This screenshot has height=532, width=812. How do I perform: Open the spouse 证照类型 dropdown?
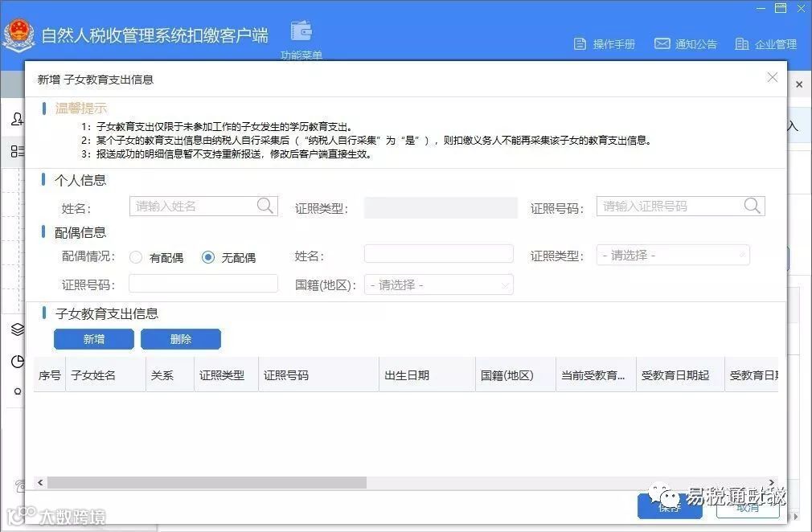(673, 255)
